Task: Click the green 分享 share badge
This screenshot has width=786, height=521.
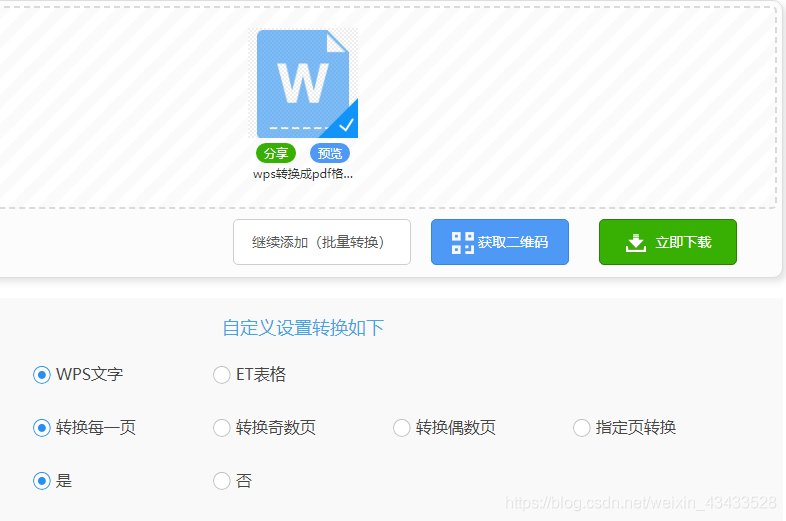Action: click(x=276, y=153)
